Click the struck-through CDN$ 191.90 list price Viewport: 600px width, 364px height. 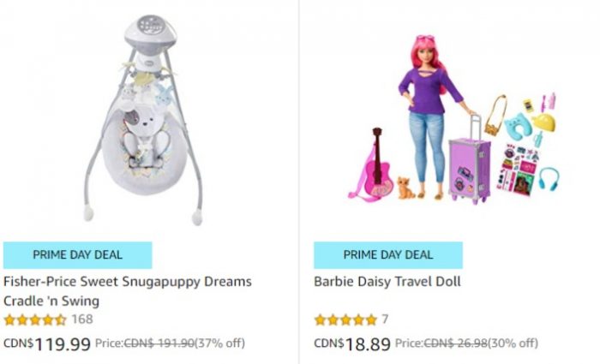159,343
